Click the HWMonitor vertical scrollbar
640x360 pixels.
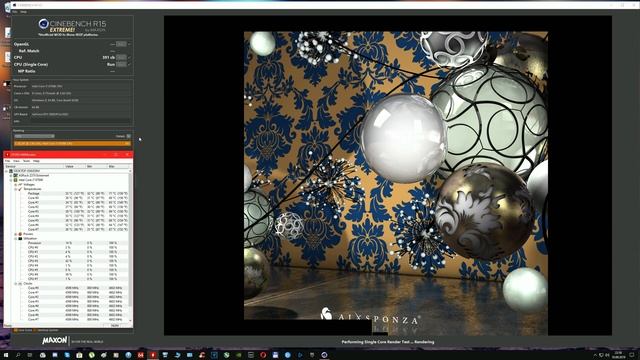point(131,245)
